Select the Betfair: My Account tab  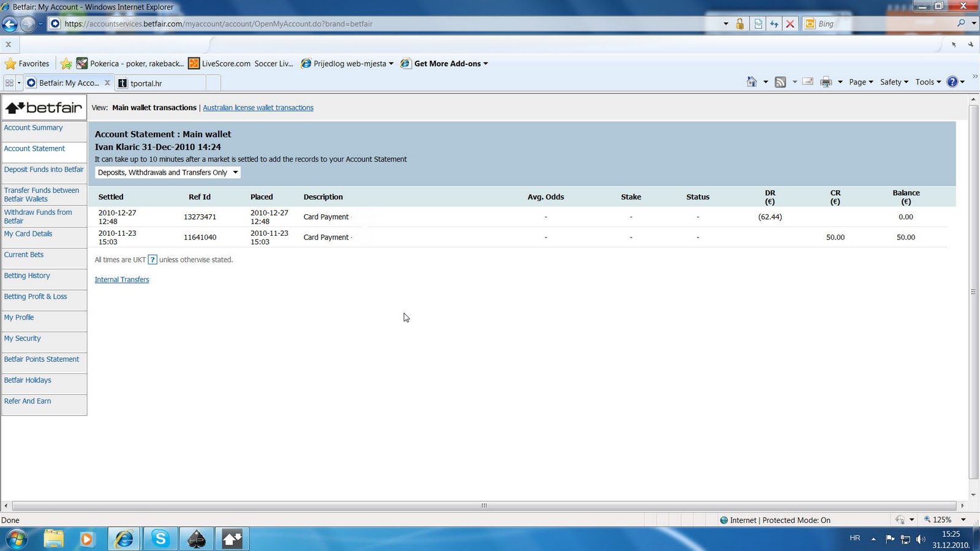(x=68, y=83)
